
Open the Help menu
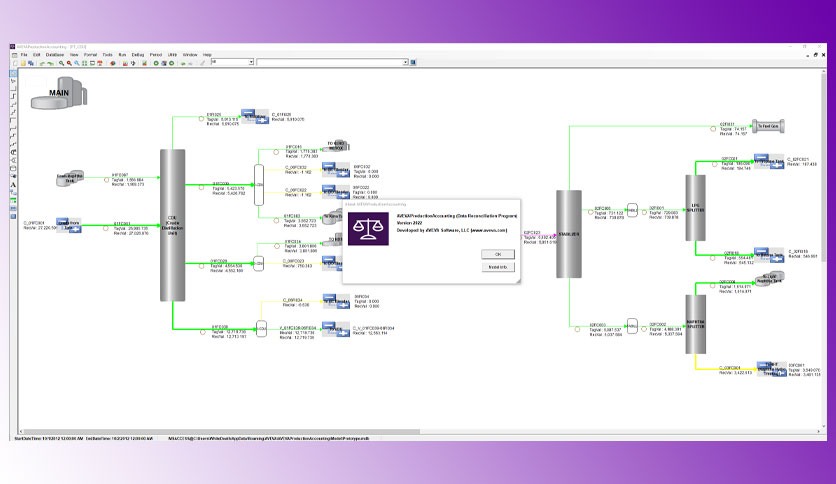(207, 54)
